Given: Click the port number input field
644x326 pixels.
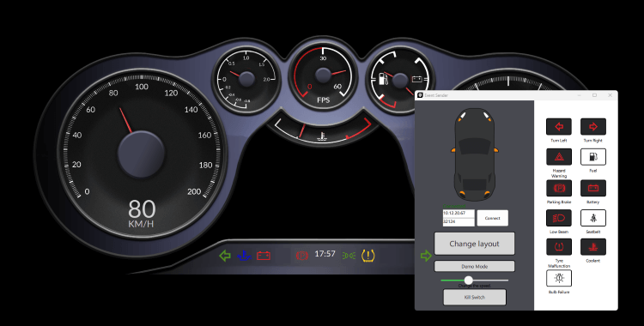Looking at the screenshot, I should coord(459,221).
